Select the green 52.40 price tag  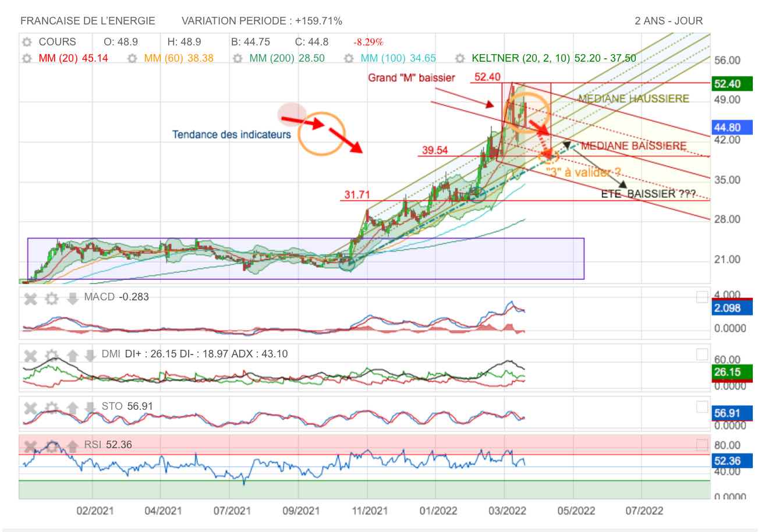pos(733,84)
